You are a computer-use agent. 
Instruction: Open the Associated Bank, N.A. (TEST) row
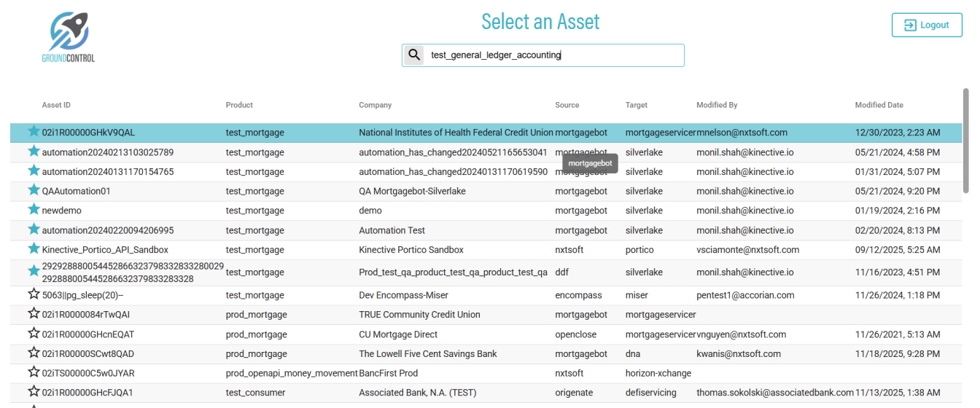[x=417, y=393]
